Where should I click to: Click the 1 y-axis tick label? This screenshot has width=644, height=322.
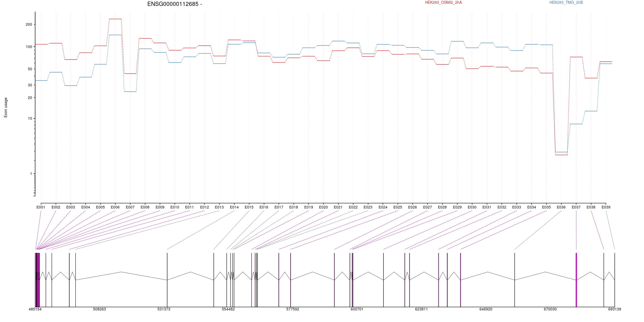point(31,174)
